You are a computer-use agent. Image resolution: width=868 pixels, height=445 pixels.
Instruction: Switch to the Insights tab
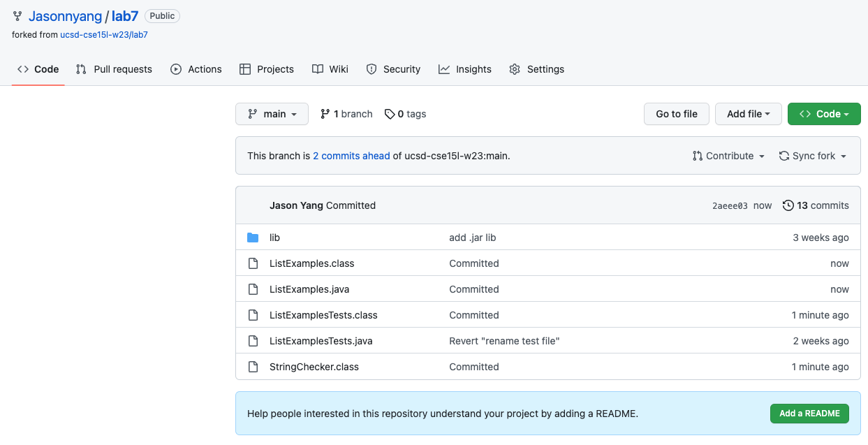465,69
